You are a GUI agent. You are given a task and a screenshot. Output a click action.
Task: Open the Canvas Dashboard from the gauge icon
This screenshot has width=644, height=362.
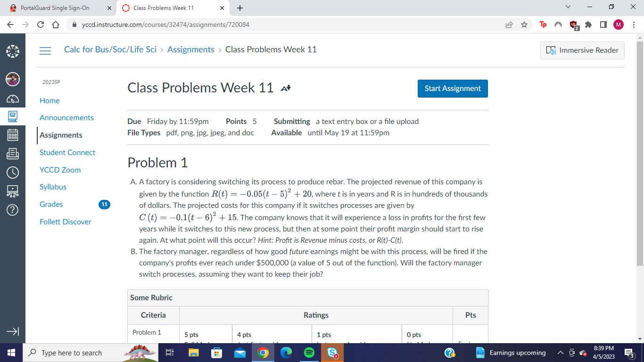click(13, 98)
